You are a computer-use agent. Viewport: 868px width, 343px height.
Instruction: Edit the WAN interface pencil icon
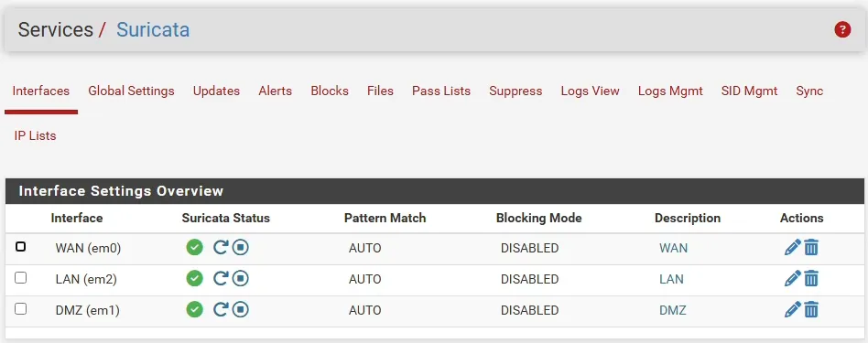[793, 247]
